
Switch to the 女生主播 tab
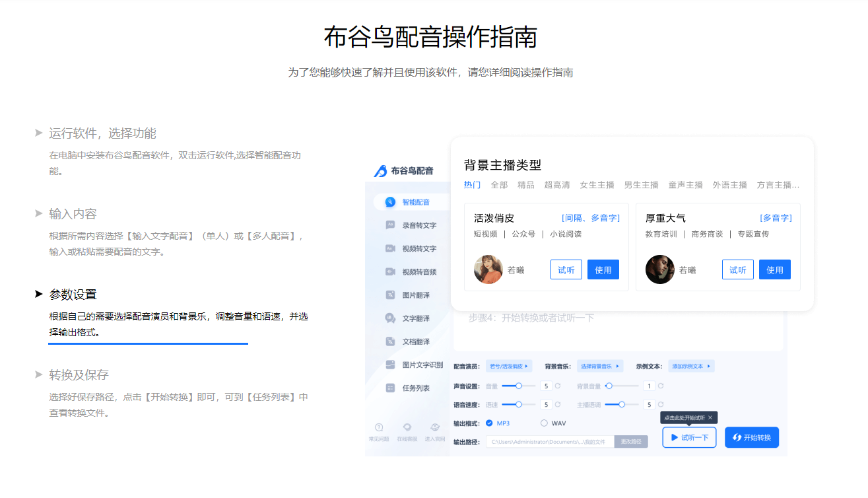pos(597,185)
